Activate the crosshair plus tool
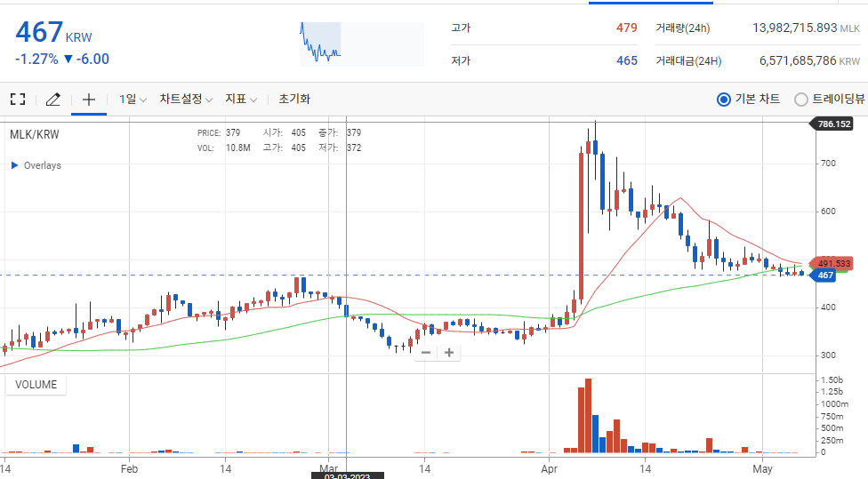This screenshot has width=868, height=479. (89, 100)
